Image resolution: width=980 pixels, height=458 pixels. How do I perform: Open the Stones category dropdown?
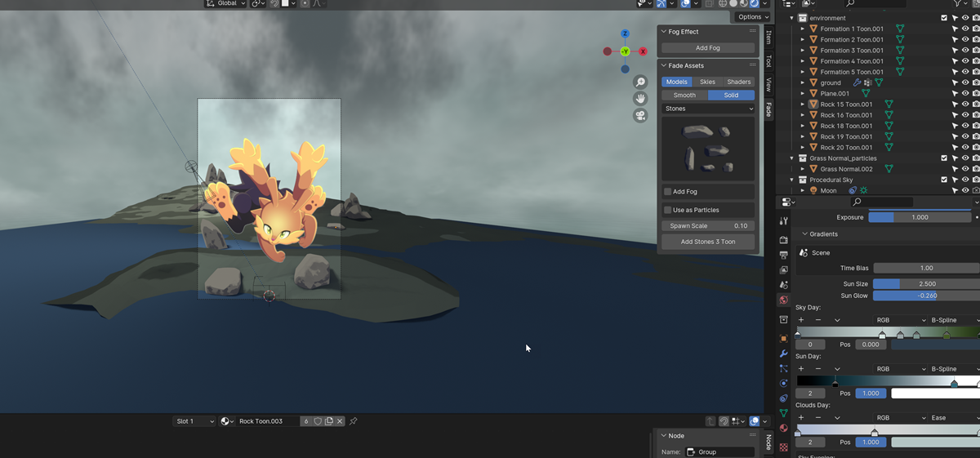point(708,109)
